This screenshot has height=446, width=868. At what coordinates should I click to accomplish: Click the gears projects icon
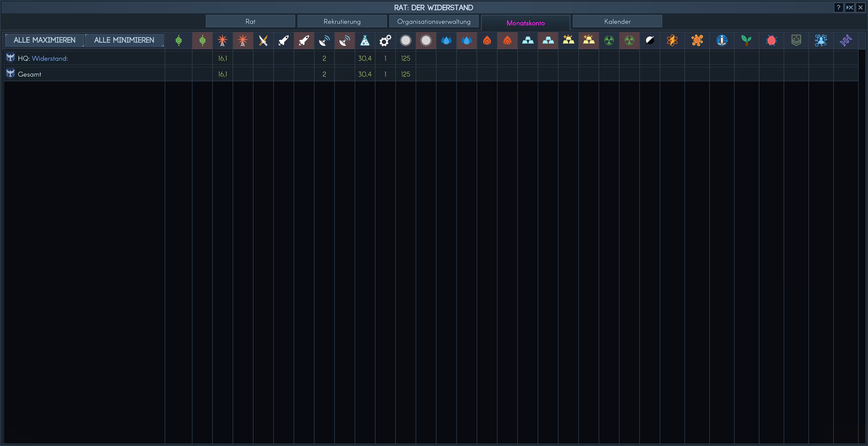click(x=385, y=40)
